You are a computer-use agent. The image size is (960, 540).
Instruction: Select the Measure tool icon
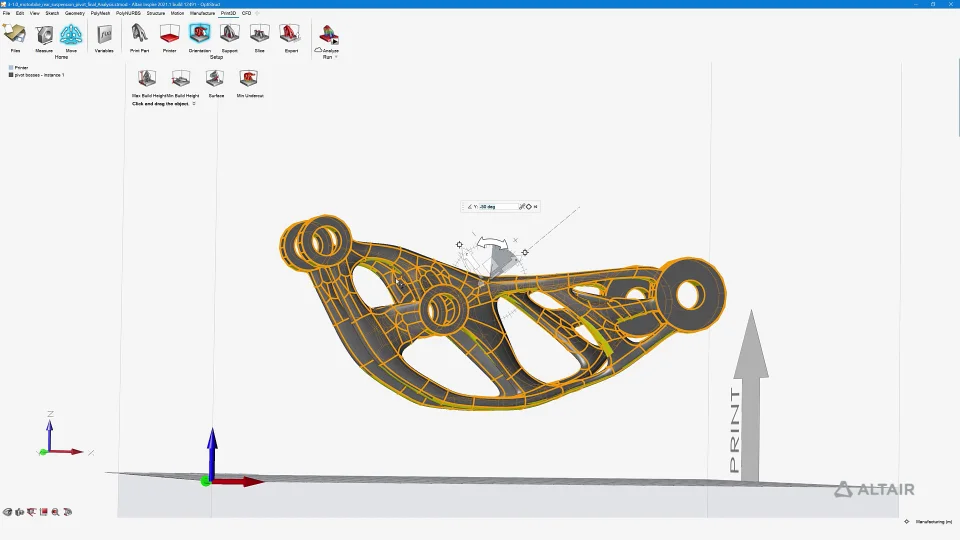coord(44,35)
